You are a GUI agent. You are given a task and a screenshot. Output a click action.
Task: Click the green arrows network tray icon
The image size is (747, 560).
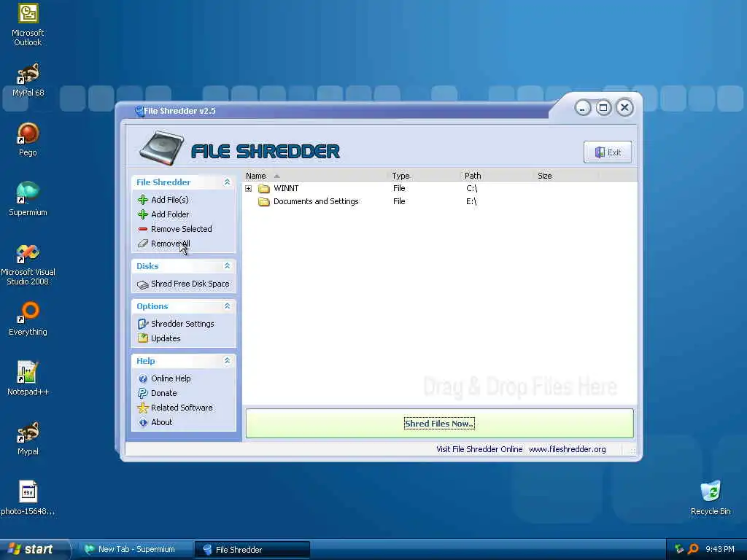point(679,549)
